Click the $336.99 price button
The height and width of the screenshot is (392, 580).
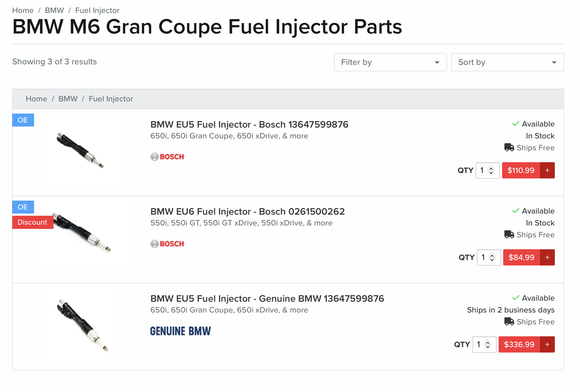(519, 344)
